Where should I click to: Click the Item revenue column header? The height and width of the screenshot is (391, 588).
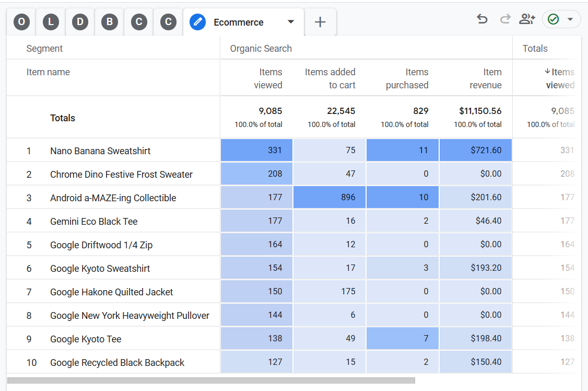[485, 78]
